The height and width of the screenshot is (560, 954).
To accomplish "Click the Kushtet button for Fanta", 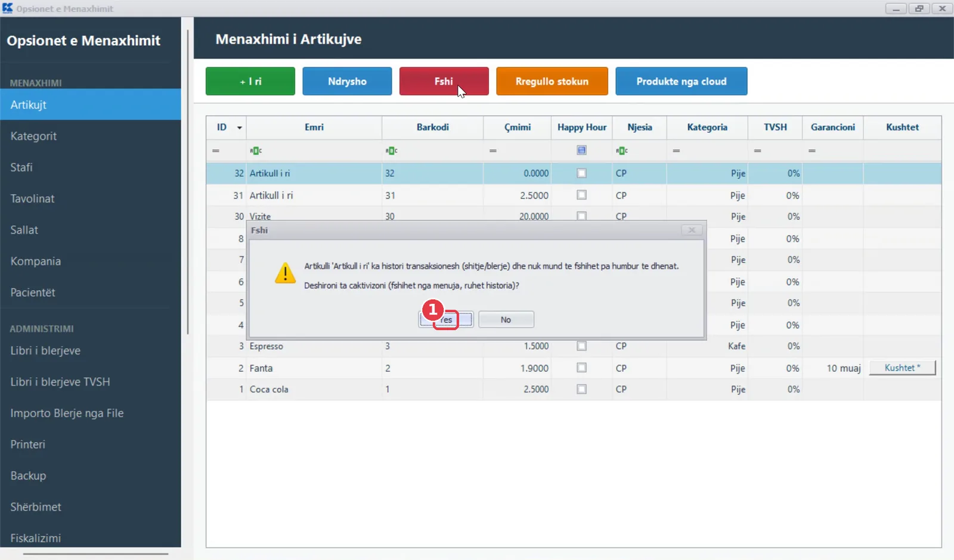I will tap(902, 368).
